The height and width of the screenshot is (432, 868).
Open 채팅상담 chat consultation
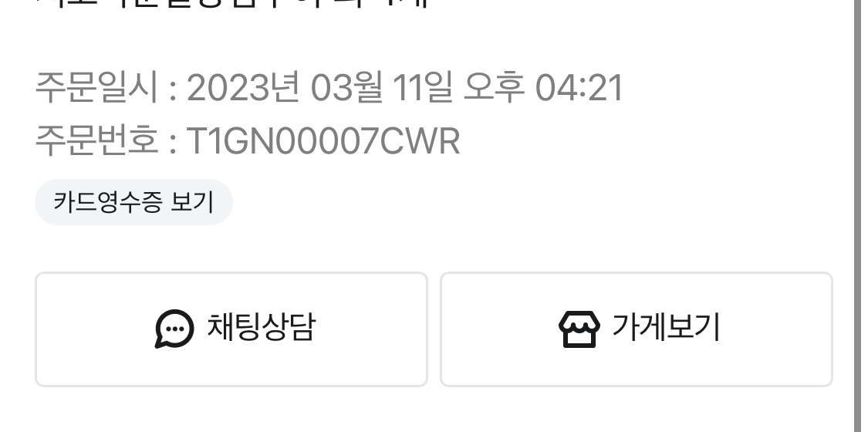click(x=231, y=329)
